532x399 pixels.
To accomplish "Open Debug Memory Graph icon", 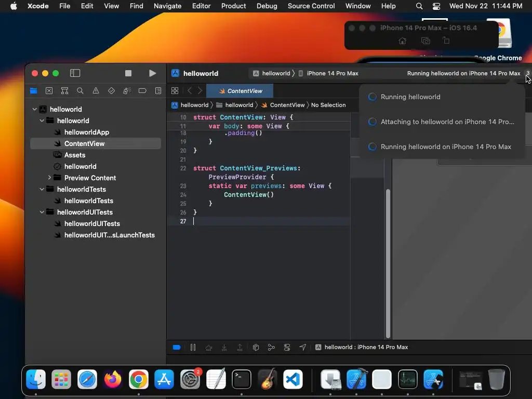I will pyautogui.click(x=271, y=348).
